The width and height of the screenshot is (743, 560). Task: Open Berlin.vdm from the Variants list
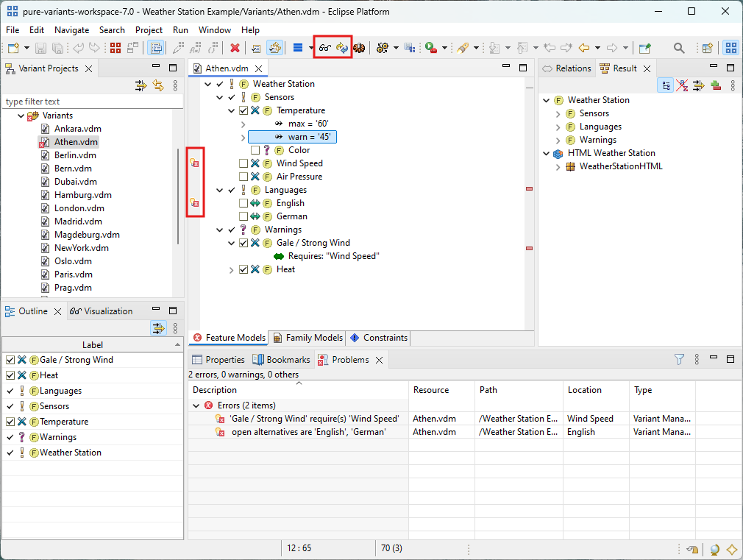pos(77,155)
